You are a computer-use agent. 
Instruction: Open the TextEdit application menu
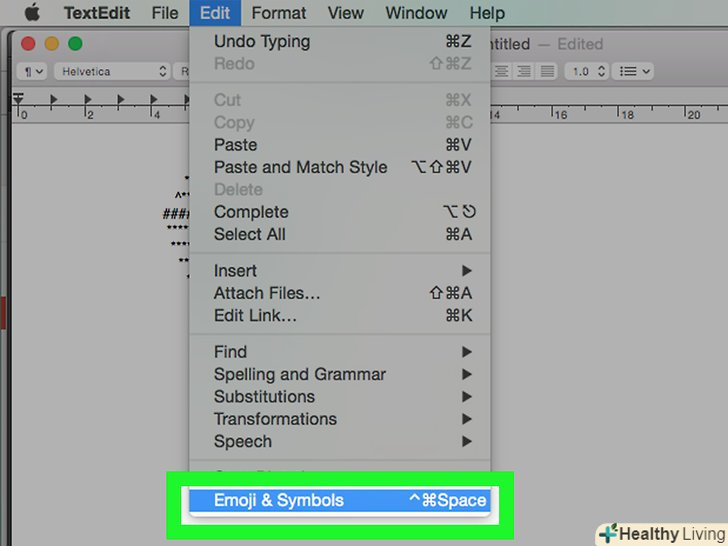(97, 13)
